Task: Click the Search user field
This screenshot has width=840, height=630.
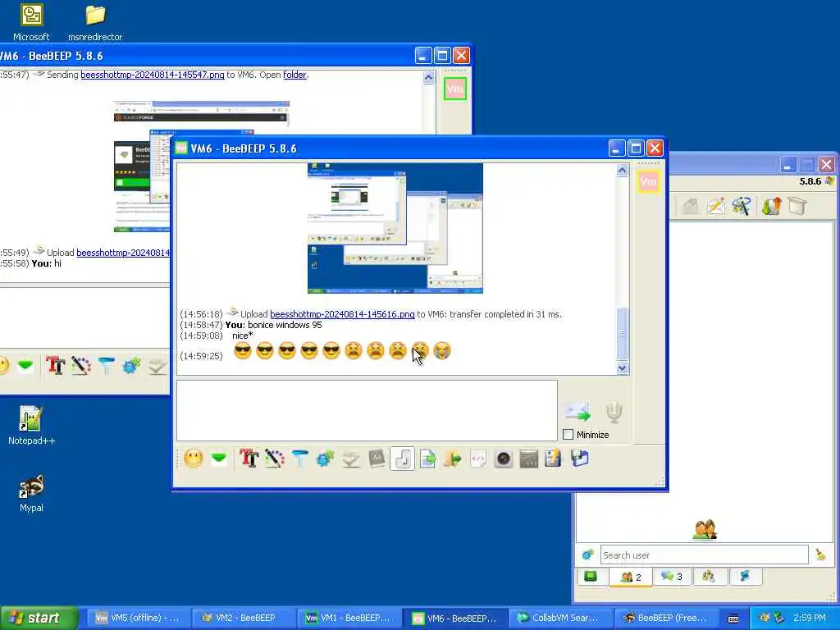Action: [704, 555]
